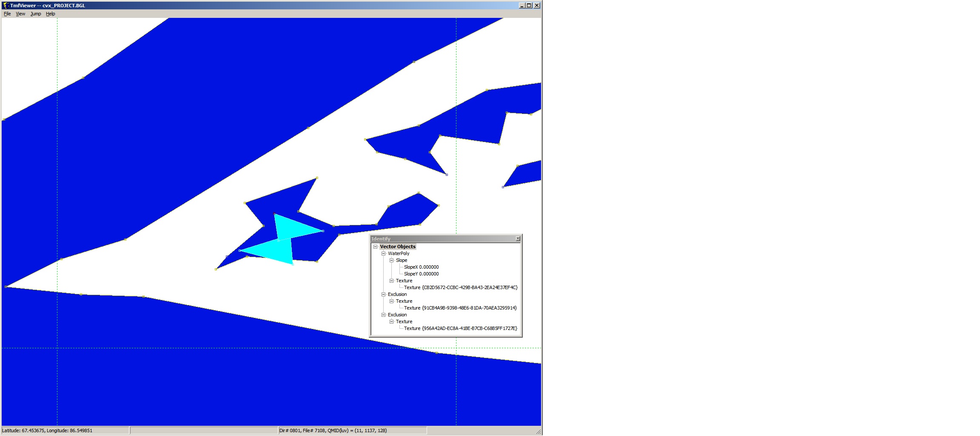This screenshot has width=980, height=436.
Task: Collapse the Vector Objects root node
Action: pyautogui.click(x=375, y=247)
